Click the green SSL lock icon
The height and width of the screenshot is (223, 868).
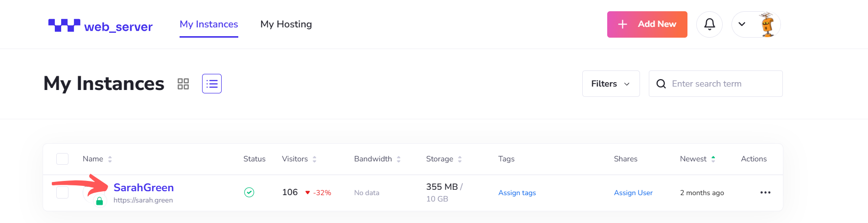click(99, 201)
